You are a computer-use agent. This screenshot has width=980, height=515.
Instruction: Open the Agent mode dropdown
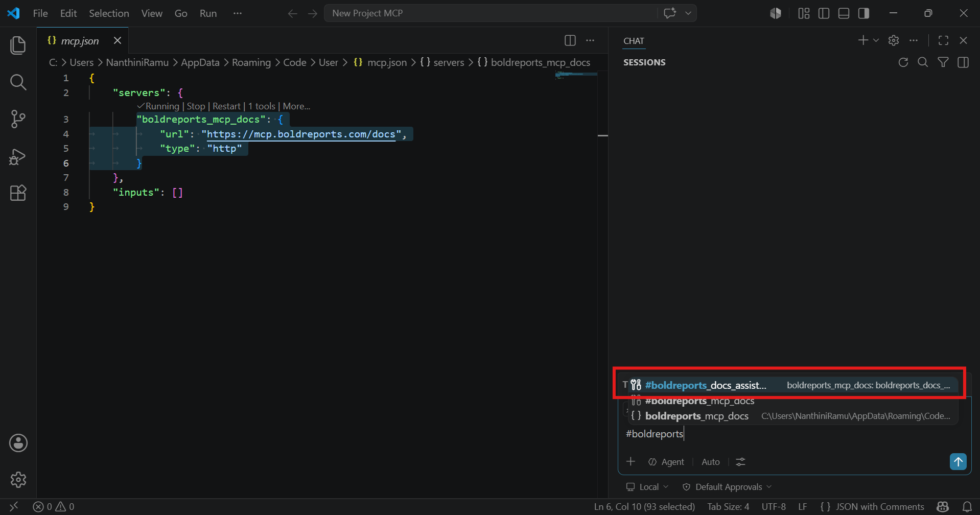[666, 462]
